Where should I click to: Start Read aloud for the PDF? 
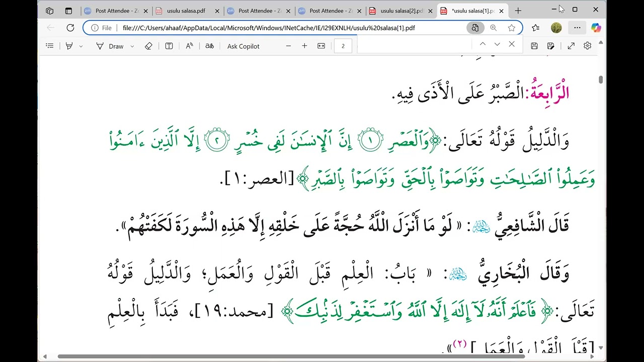(189, 46)
